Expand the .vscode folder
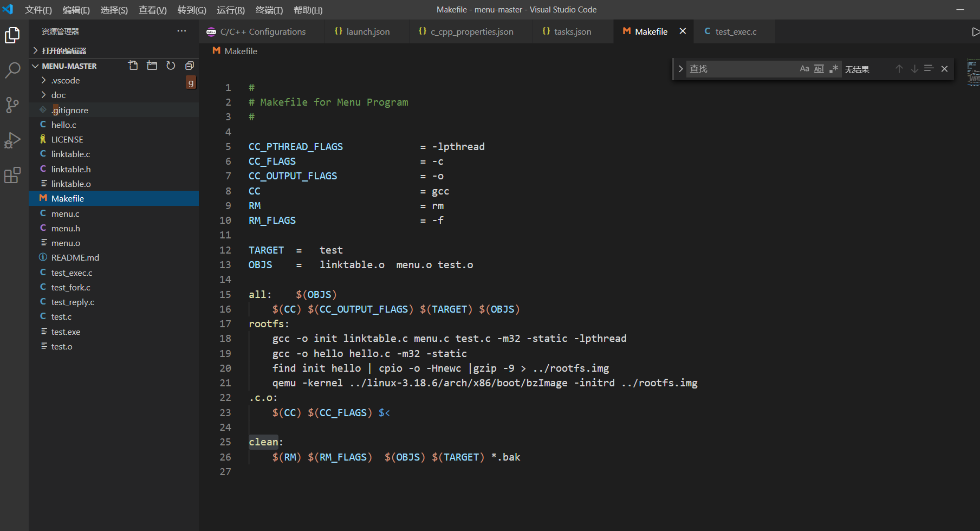Image resolution: width=980 pixels, height=531 pixels. pos(66,80)
